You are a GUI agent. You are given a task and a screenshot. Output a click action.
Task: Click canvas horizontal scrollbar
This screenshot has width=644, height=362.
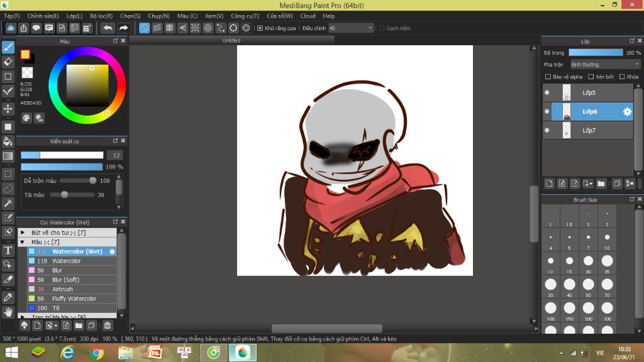327,328
